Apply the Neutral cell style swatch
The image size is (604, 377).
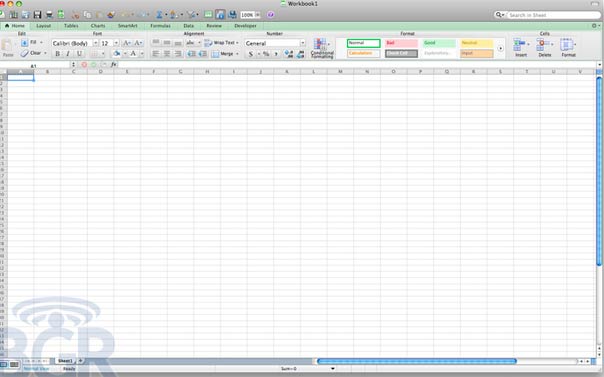click(476, 43)
